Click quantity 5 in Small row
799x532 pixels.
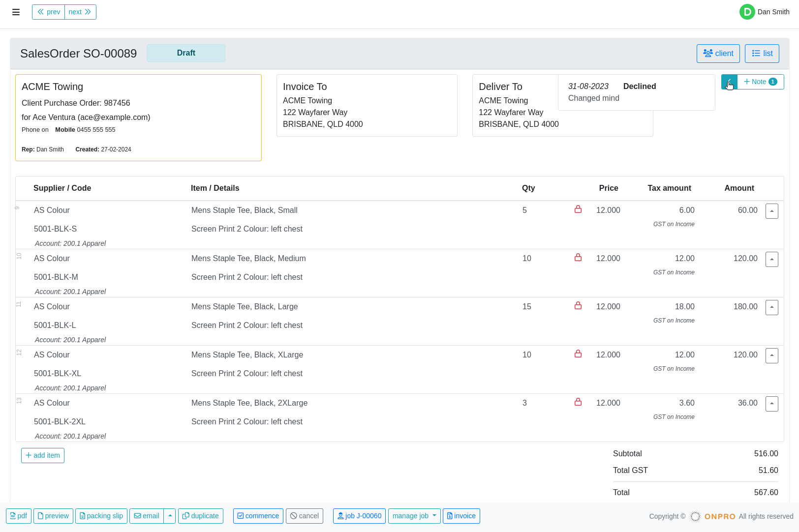tap(524, 210)
